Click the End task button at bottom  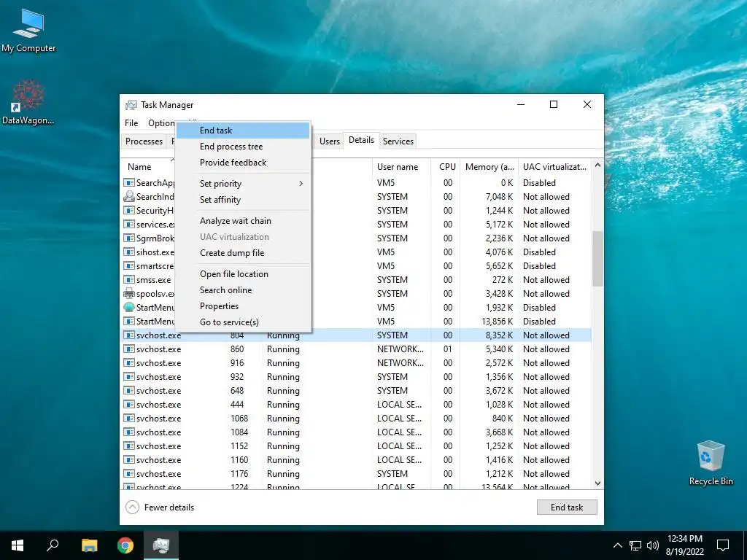(567, 507)
